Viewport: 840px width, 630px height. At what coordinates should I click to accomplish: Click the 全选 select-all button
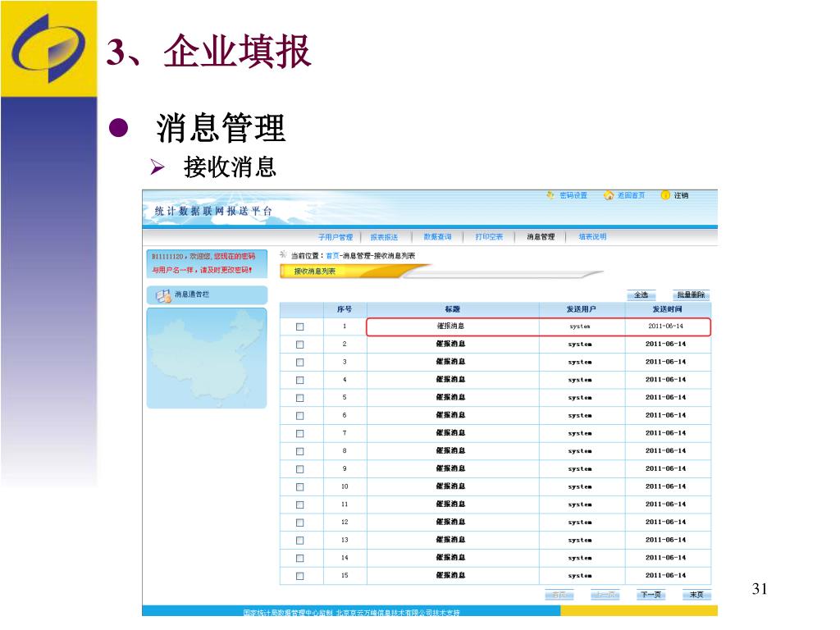click(x=641, y=294)
